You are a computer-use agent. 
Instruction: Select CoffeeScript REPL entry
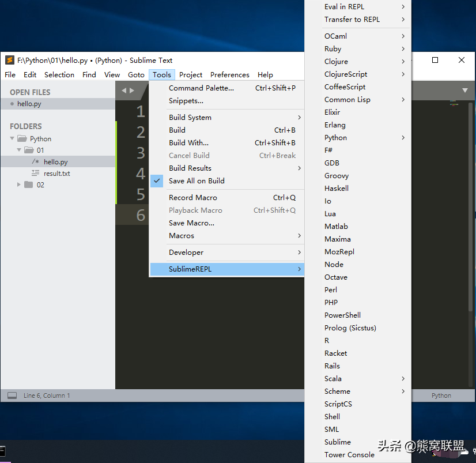pos(358,87)
